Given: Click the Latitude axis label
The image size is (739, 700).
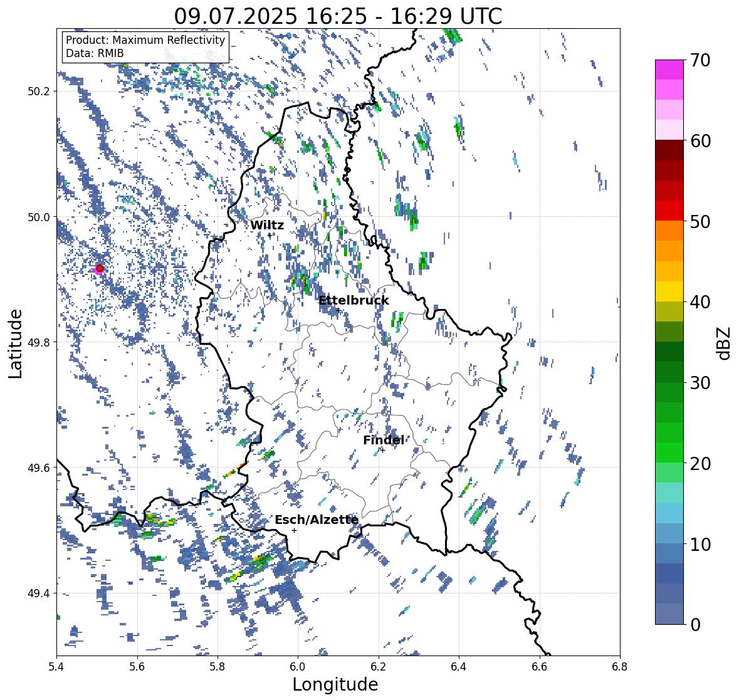Looking at the screenshot, I should coord(16,343).
